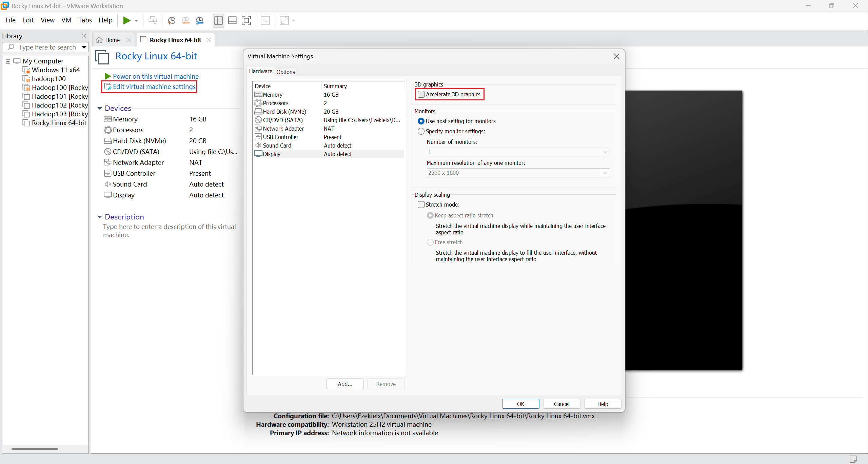Enter full screen mode icon

click(246, 20)
